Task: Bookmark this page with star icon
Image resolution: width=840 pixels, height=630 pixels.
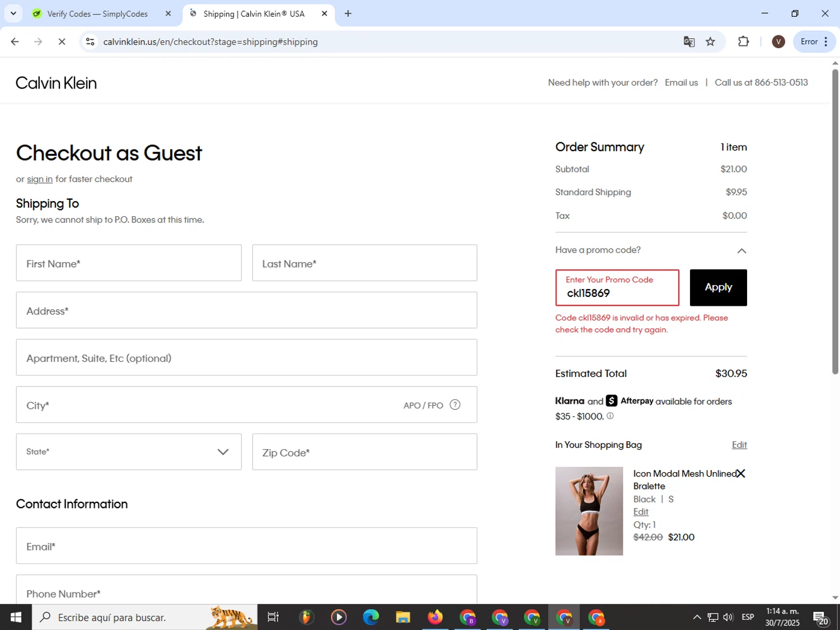Action: [710, 41]
